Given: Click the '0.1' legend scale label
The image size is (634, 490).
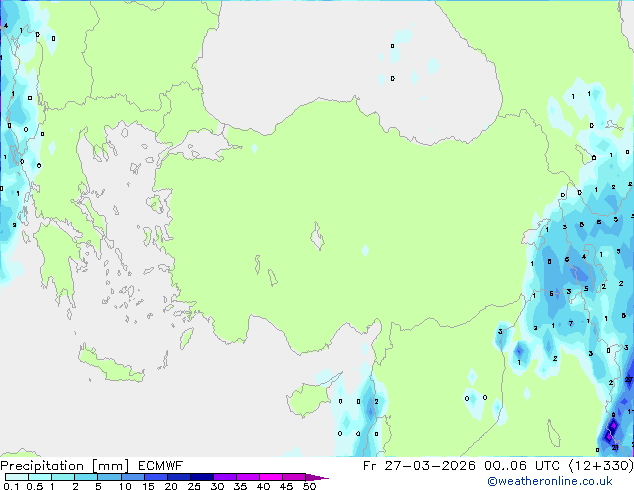Looking at the screenshot, I should (x=11, y=486).
